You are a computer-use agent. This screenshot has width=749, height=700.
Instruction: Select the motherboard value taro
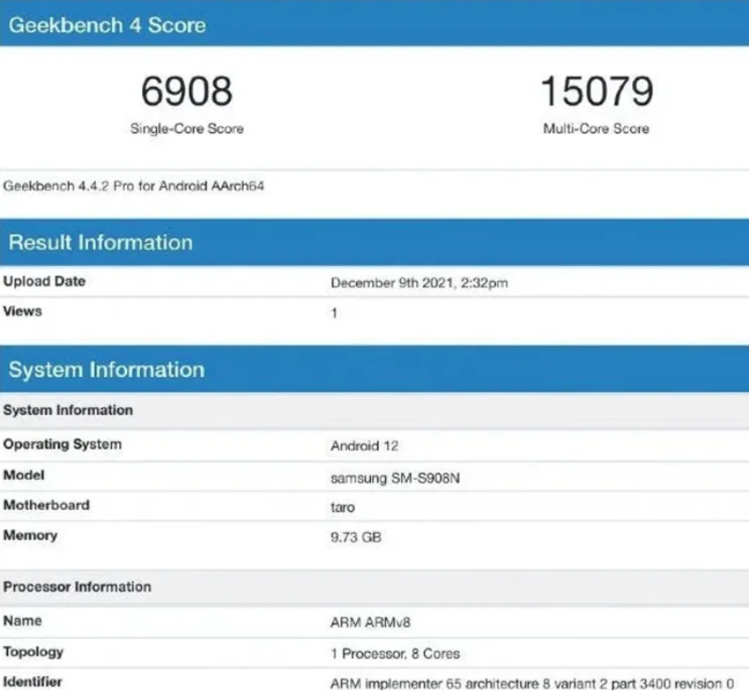(x=343, y=507)
